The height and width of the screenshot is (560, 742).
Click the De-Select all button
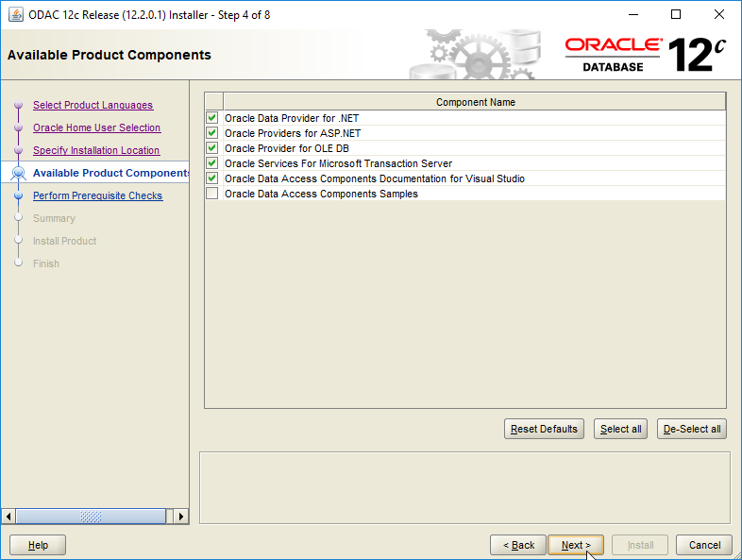point(691,429)
